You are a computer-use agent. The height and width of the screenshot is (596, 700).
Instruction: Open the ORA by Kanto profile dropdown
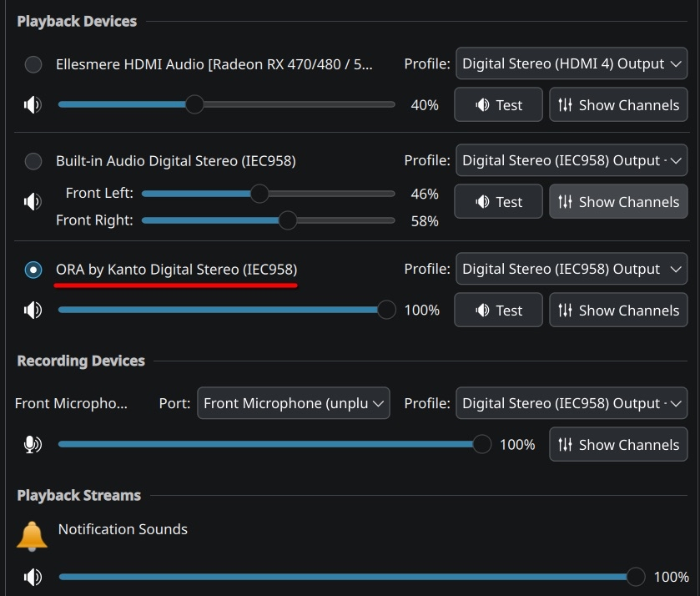pos(572,270)
